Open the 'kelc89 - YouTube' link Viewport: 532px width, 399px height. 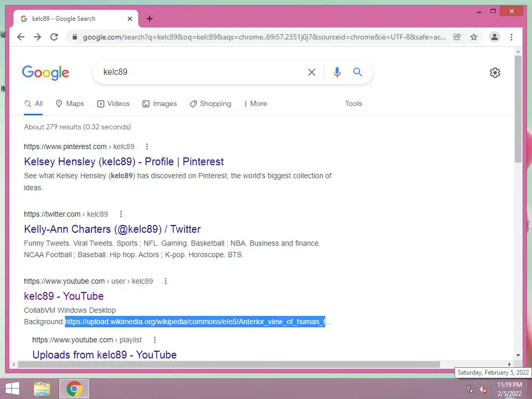click(64, 296)
